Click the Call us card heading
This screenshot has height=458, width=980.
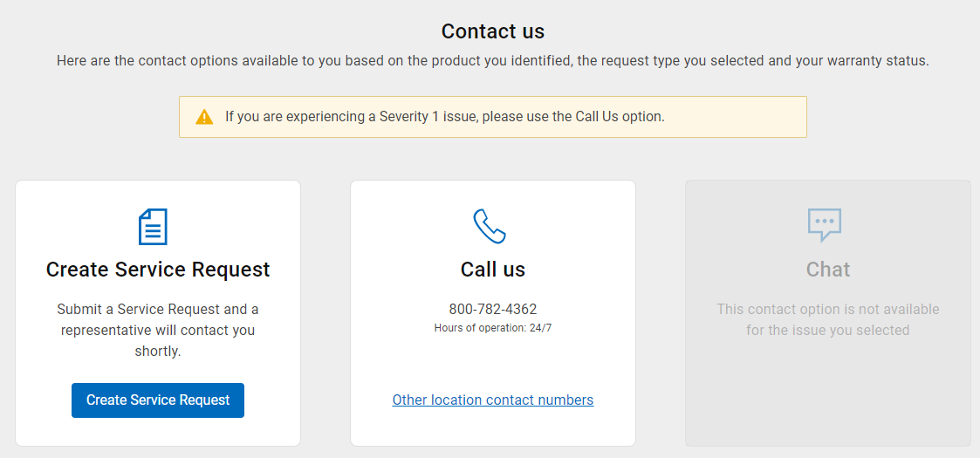pyautogui.click(x=493, y=270)
